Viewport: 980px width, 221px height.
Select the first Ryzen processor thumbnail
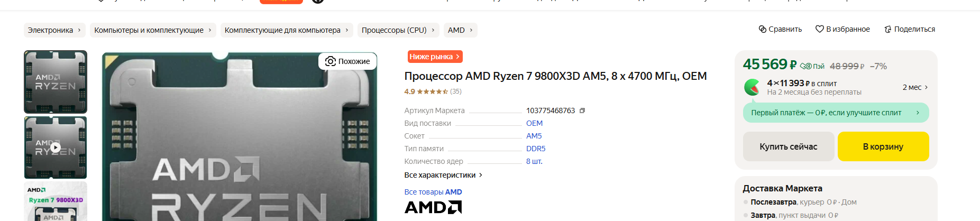pos(56,82)
